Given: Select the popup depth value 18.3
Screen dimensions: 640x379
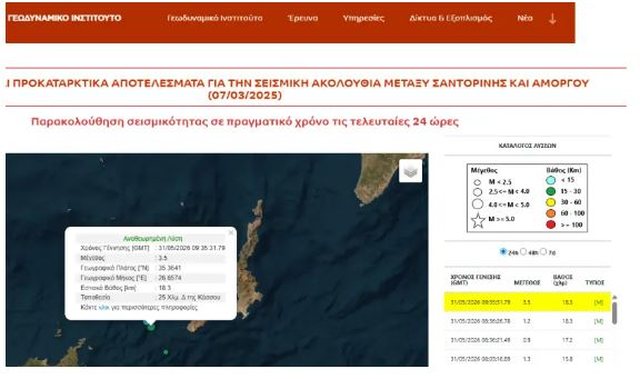Looking at the screenshot, I should pos(164,288).
